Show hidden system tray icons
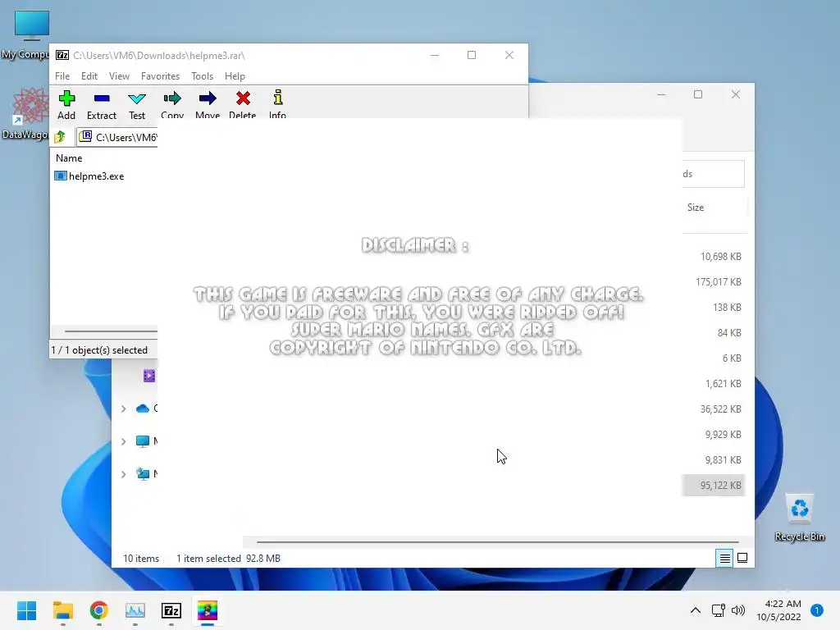 [696, 610]
